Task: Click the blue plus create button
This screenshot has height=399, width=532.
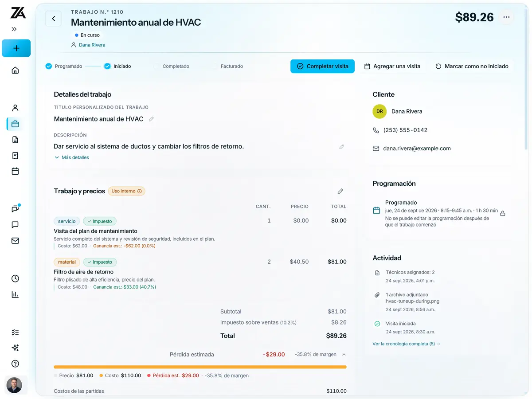Action: 16,48
